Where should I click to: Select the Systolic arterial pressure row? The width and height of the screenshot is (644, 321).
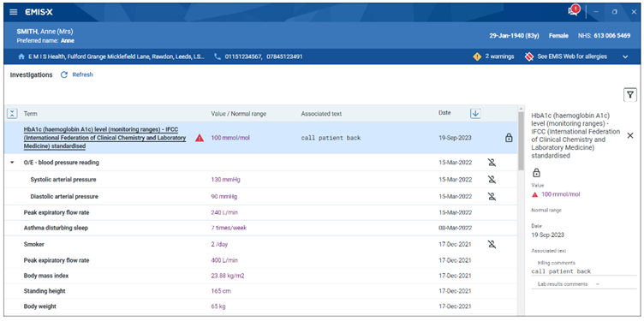point(261,180)
